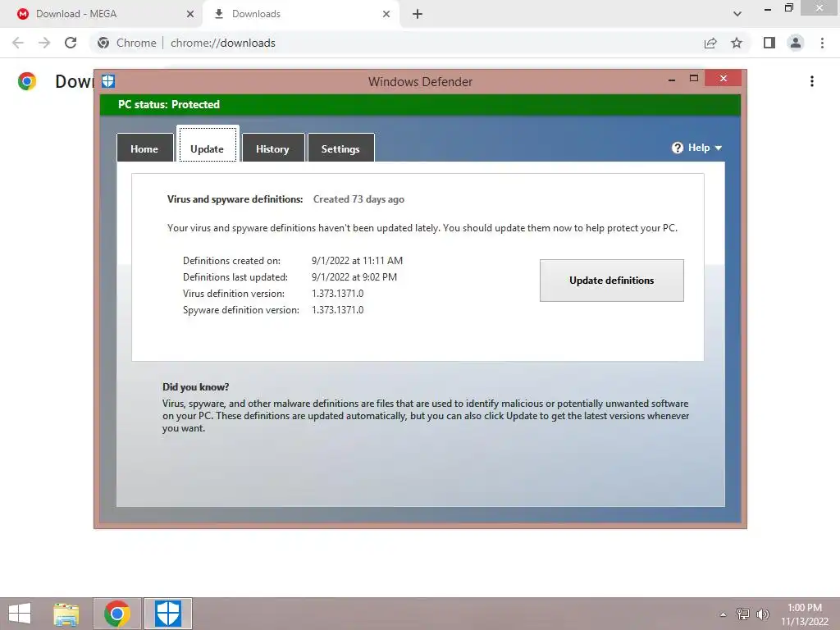Reload the current page

point(71,43)
